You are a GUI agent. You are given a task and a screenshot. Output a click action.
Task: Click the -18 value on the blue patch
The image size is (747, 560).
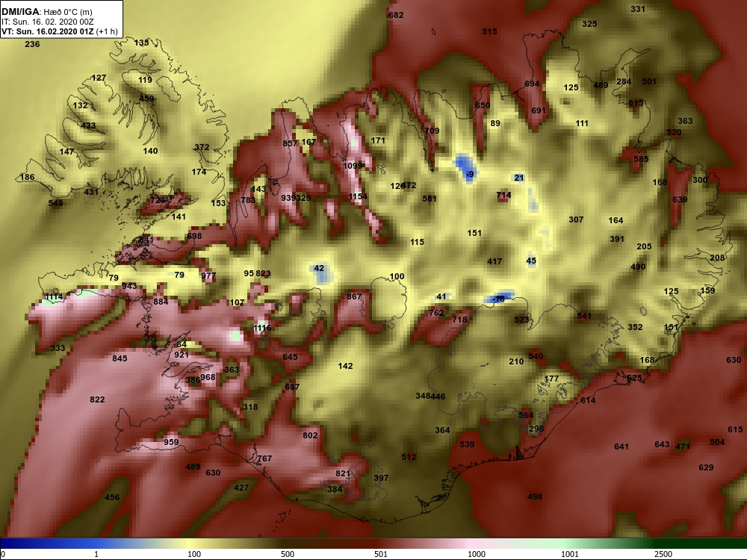[498, 299]
